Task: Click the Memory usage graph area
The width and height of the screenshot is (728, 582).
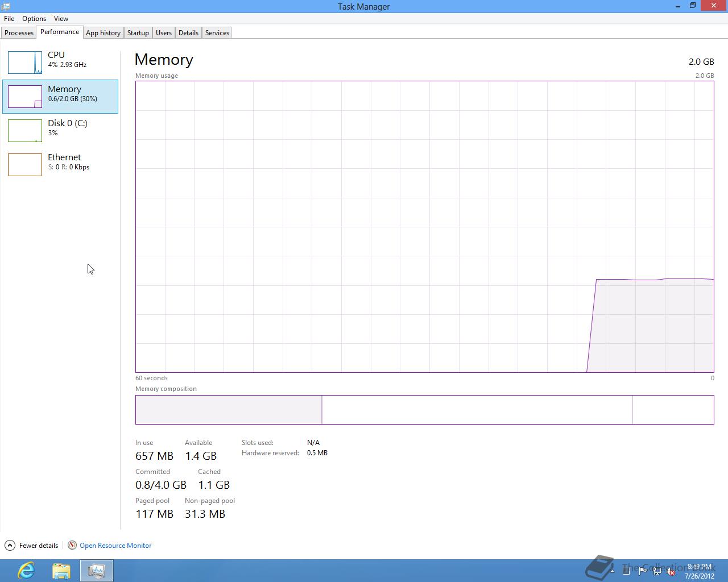Action: coord(424,227)
